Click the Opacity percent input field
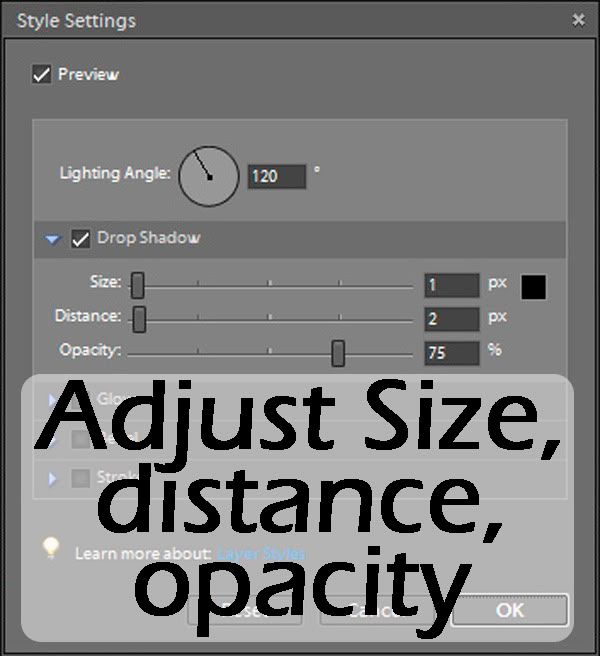This screenshot has height=656, width=600. [x=452, y=353]
